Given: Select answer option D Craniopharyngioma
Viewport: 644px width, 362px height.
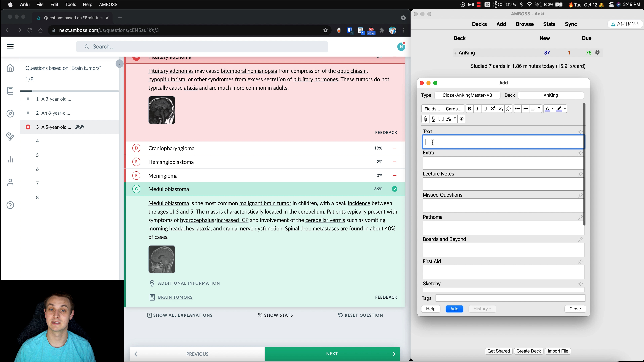Looking at the screenshot, I should [x=265, y=148].
